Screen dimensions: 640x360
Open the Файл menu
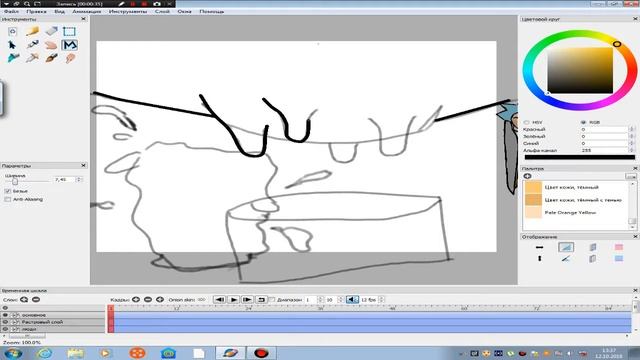(11, 11)
